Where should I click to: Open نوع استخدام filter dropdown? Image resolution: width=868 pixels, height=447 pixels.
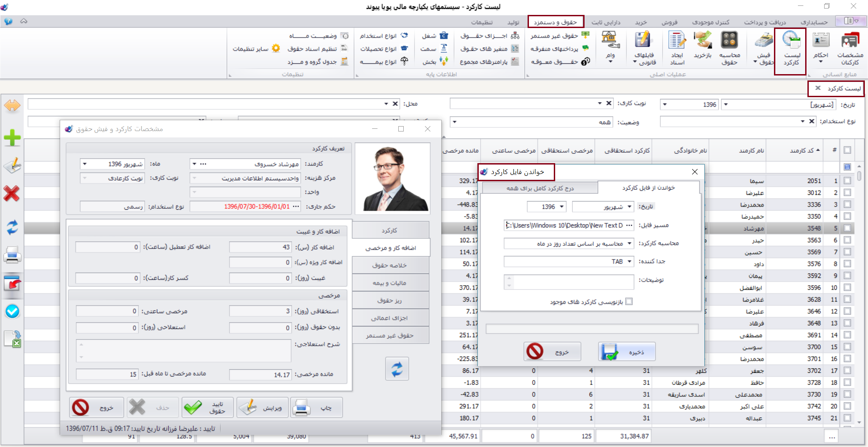coord(738,122)
